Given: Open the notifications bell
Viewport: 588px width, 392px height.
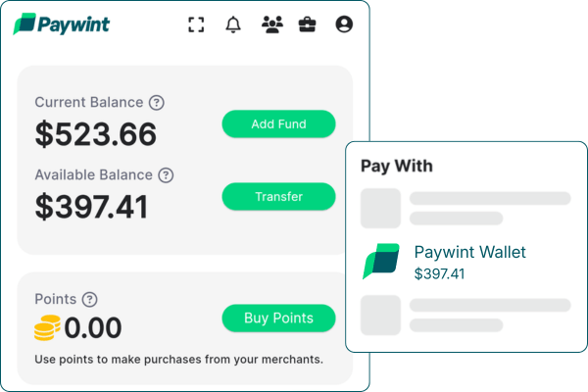Looking at the screenshot, I should coord(233,25).
